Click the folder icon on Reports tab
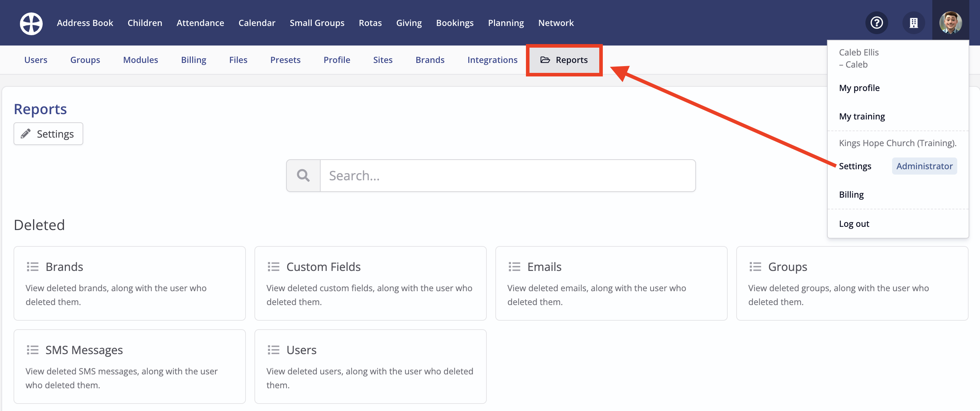980x411 pixels. [x=545, y=60]
